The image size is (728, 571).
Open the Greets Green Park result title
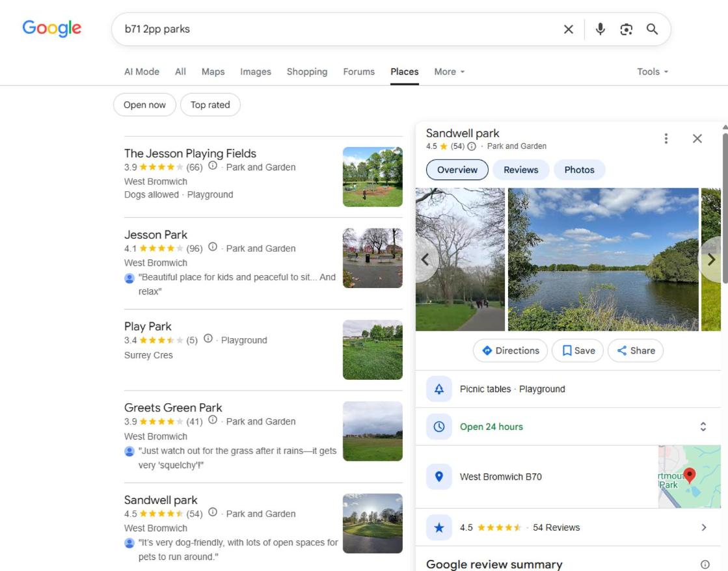click(172, 408)
